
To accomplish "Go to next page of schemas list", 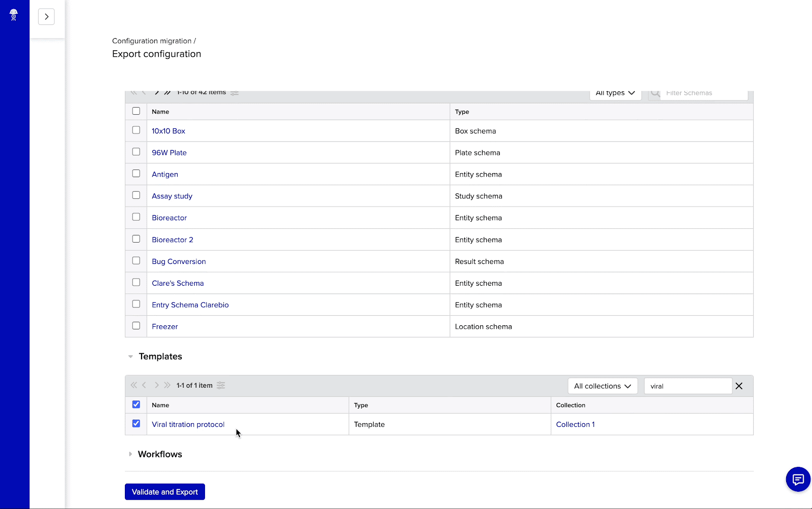I will pos(156,92).
